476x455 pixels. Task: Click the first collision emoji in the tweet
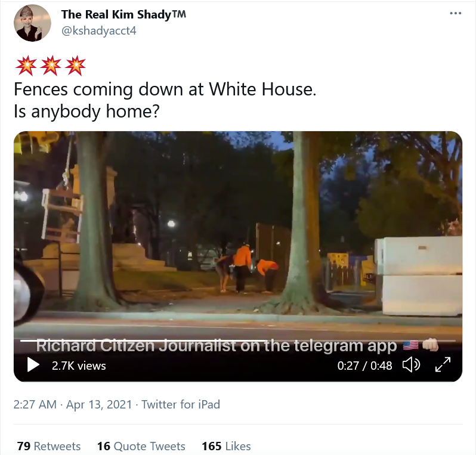tap(26, 65)
